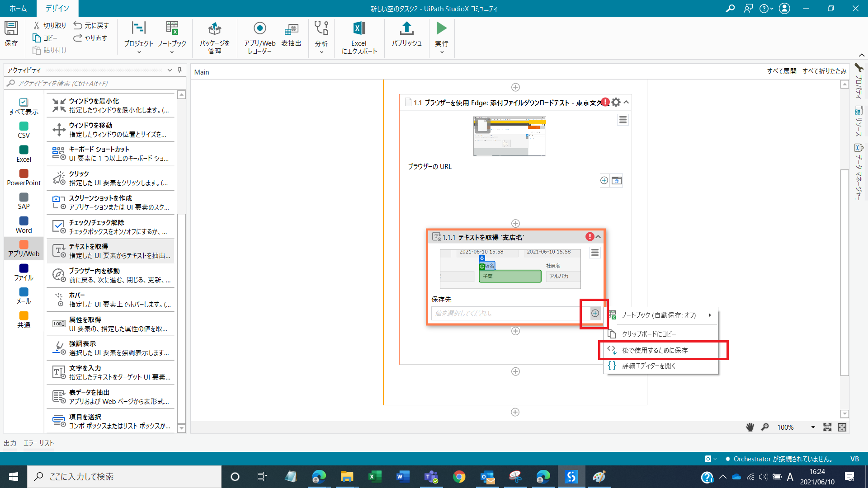The width and height of the screenshot is (868, 488).
Task: Expand the Notebook submenu arrow
Action: click(710, 315)
